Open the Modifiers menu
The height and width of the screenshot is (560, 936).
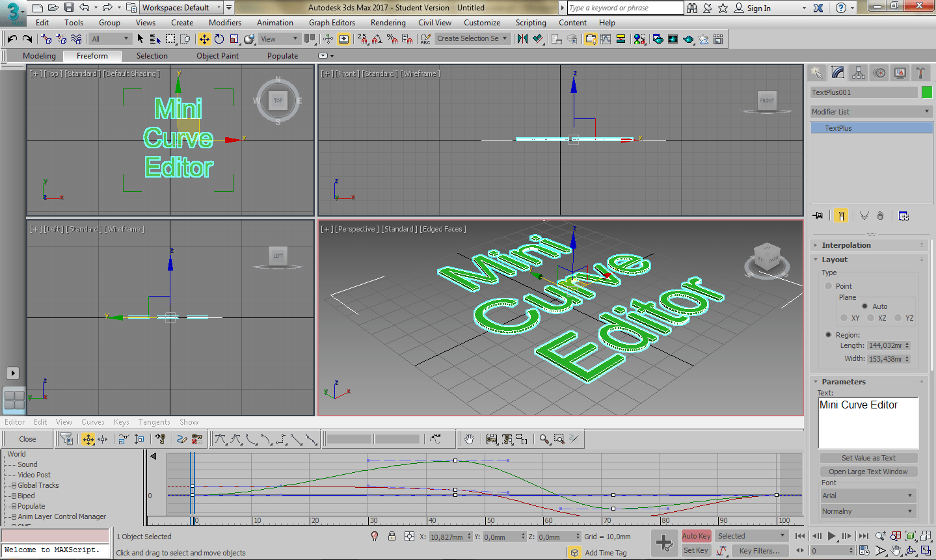click(x=225, y=23)
